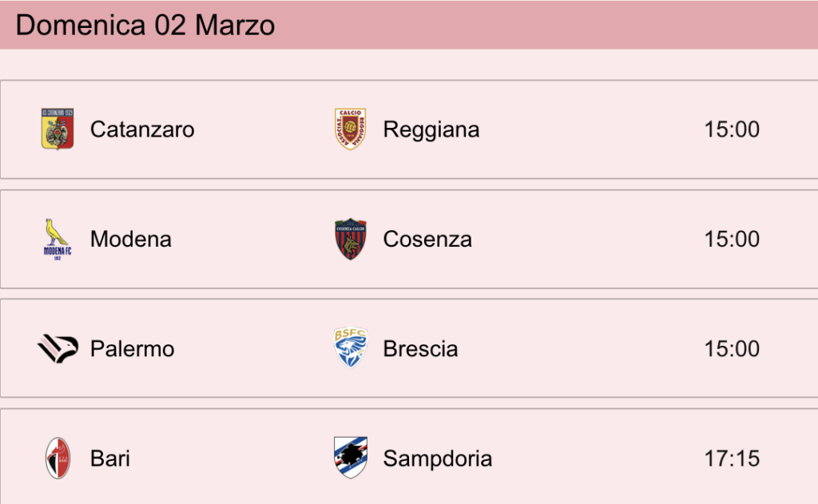Click the Catanzaro match 15:00 time
This screenshot has height=504, width=818.
click(732, 129)
